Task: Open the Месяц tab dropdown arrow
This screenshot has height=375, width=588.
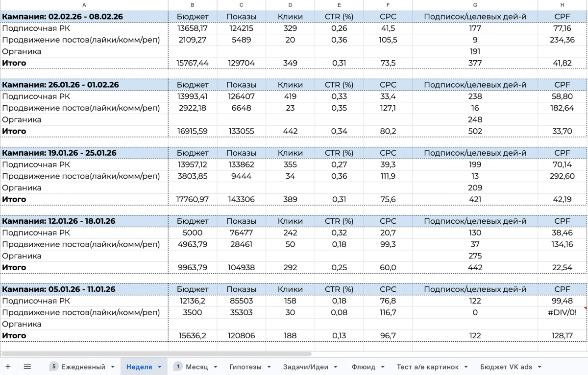Action: pyautogui.click(x=216, y=367)
